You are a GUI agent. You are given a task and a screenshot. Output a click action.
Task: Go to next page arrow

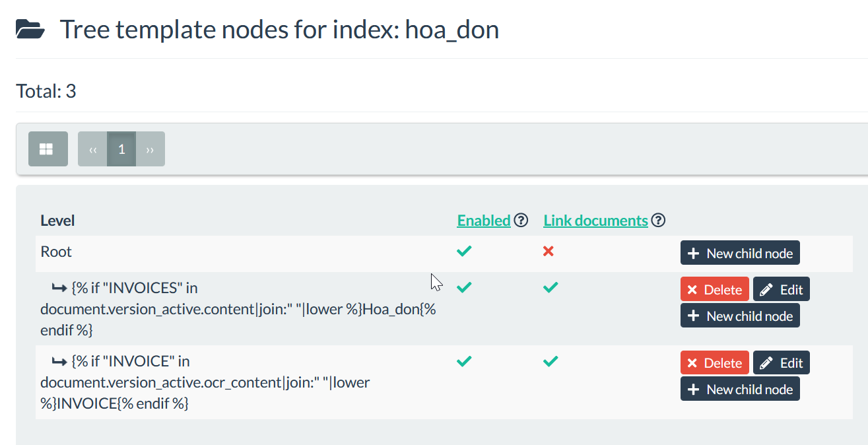pyautogui.click(x=150, y=149)
